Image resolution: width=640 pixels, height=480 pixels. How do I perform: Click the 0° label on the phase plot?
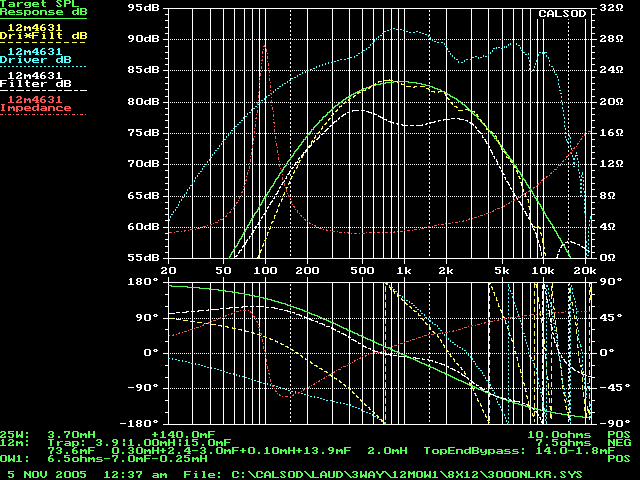[x=149, y=352]
